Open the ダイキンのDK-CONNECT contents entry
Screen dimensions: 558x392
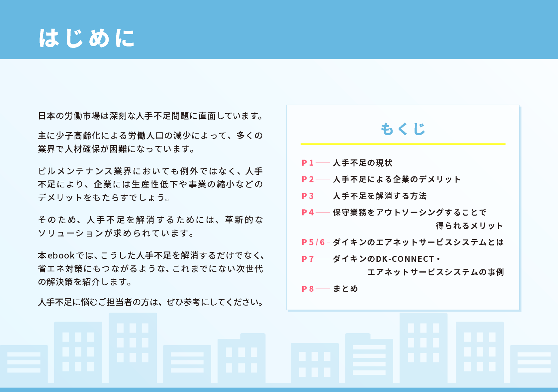tap(387, 259)
